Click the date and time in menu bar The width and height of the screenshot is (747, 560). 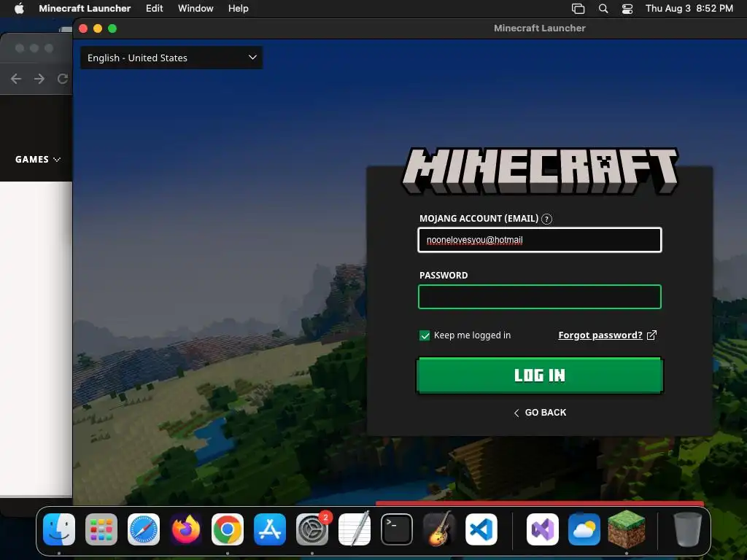click(689, 8)
